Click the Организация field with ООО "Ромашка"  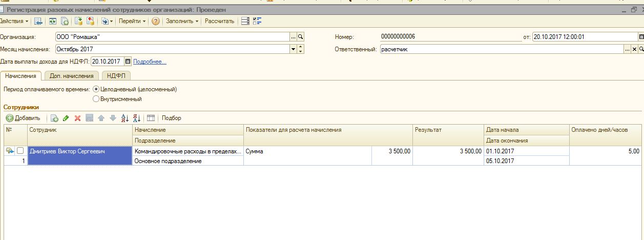[x=172, y=37]
